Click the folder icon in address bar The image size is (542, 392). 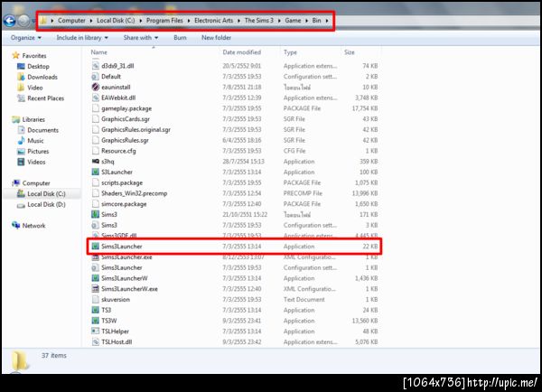click(x=43, y=21)
